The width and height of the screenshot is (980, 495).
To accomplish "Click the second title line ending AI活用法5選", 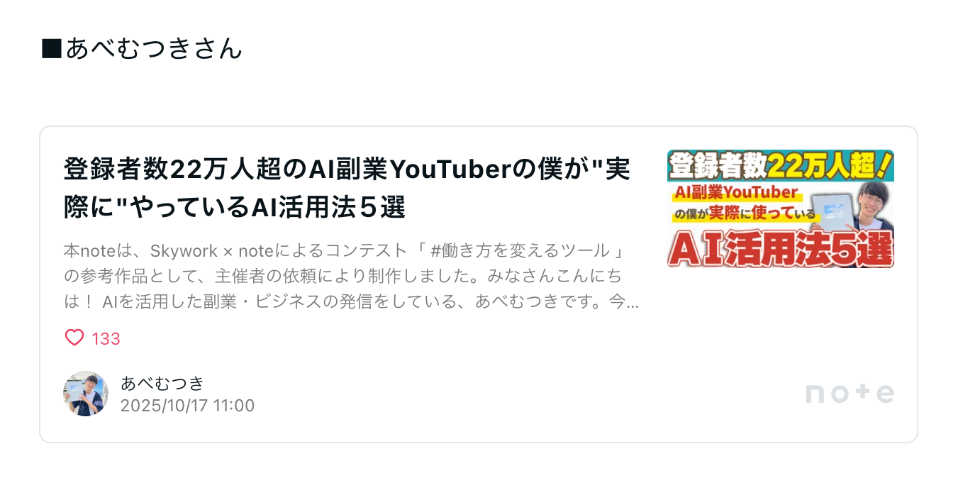I will 235,208.
